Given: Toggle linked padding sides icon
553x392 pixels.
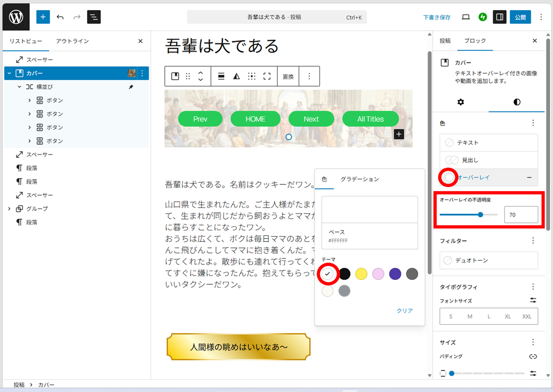Looking at the screenshot, I should 533,356.
